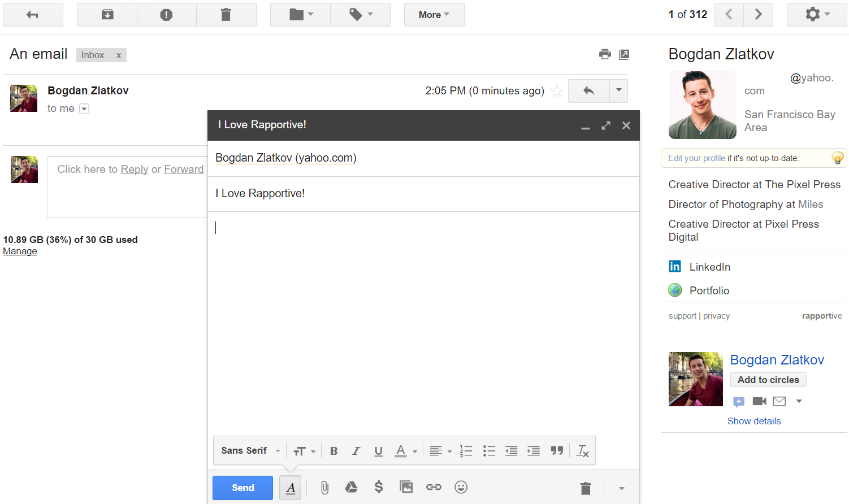Image resolution: width=849 pixels, height=504 pixels.
Task: Expand more reply options dropdown arrow
Action: (619, 91)
